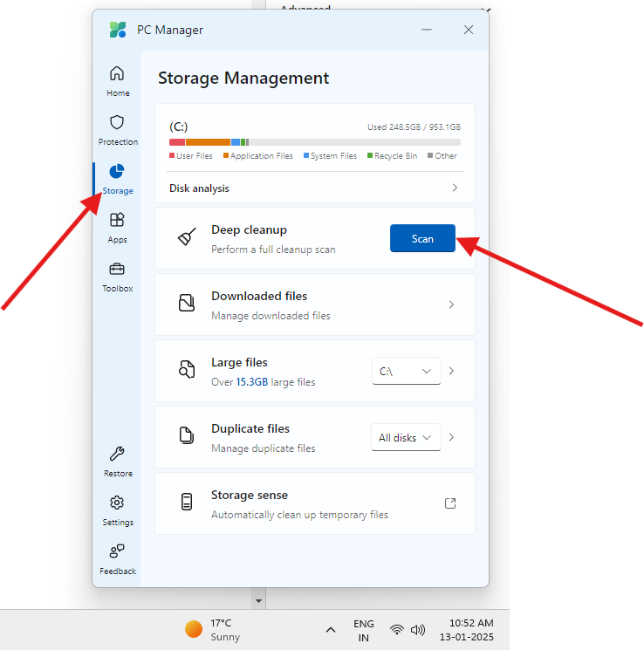Click the Disk analysis label
This screenshot has height=650, width=644.
click(199, 188)
